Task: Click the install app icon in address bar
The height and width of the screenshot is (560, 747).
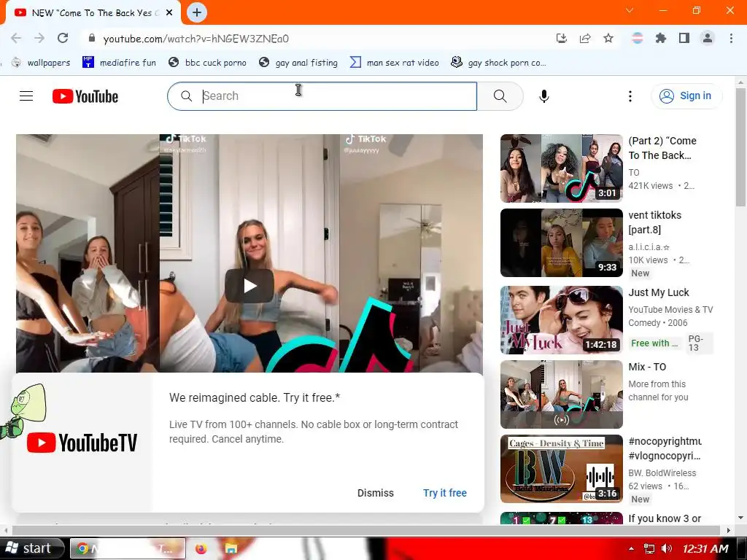Action: (561, 38)
